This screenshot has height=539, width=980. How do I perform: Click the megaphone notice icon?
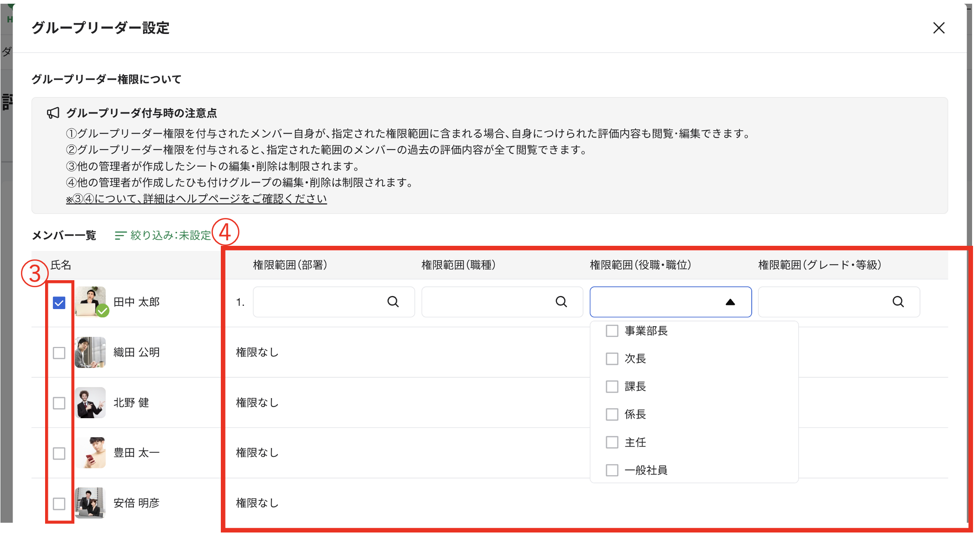[53, 113]
